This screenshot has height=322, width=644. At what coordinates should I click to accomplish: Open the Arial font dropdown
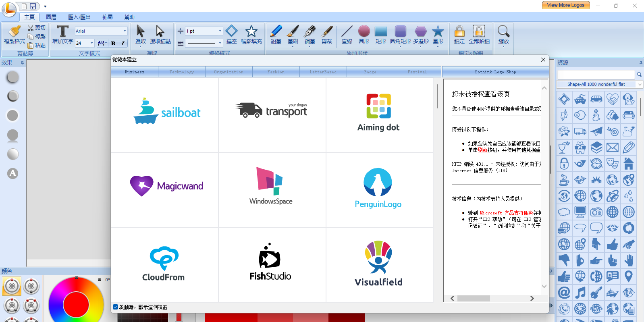(125, 31)
